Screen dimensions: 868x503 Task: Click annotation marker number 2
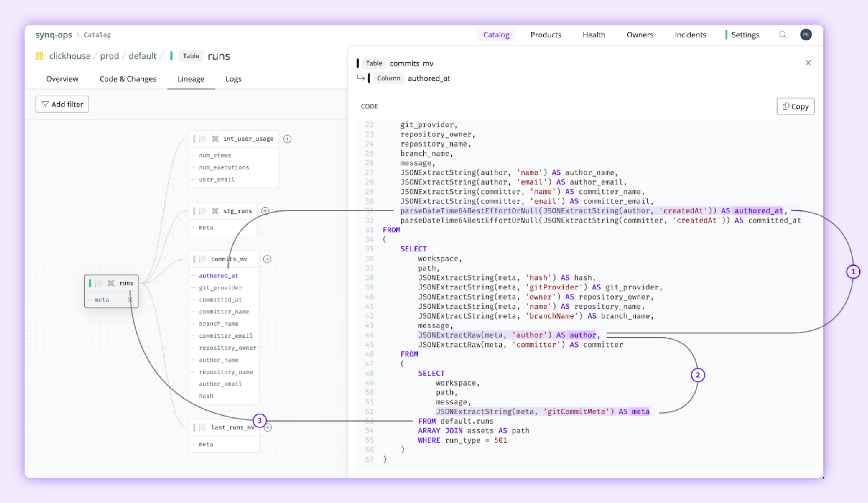coord(698,375)
